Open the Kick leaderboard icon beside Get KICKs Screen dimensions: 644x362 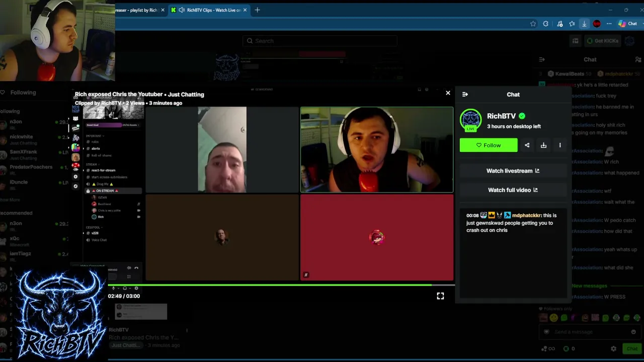click(576, 41)
